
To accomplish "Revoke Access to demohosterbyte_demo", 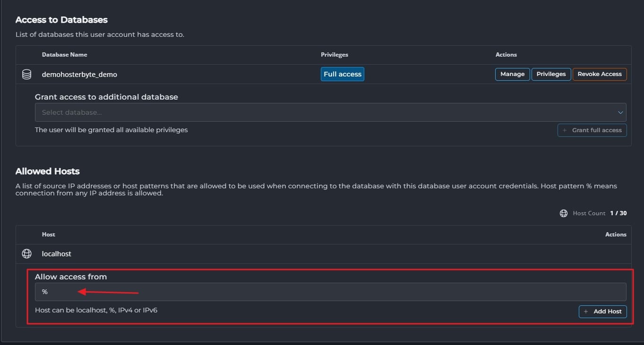I will [599, 74].
